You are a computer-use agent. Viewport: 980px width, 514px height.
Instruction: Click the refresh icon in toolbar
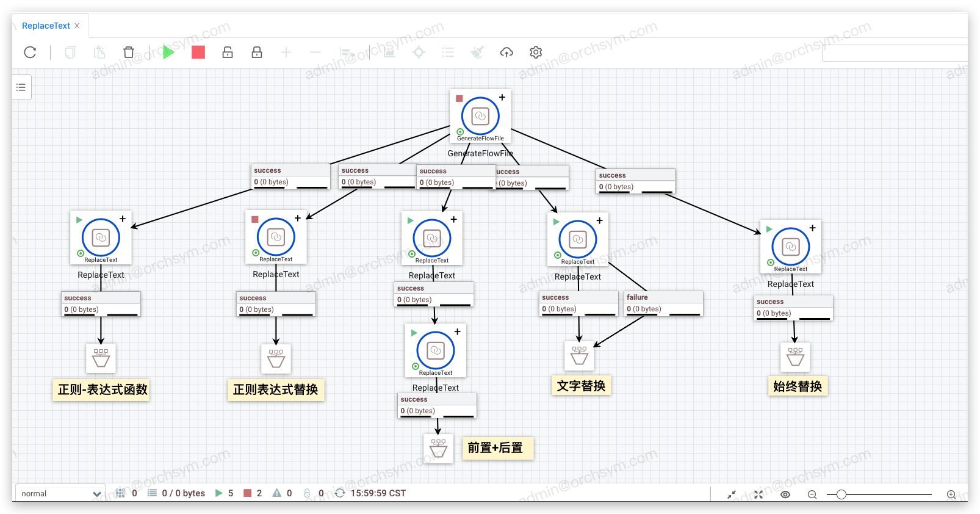(30, 52)
